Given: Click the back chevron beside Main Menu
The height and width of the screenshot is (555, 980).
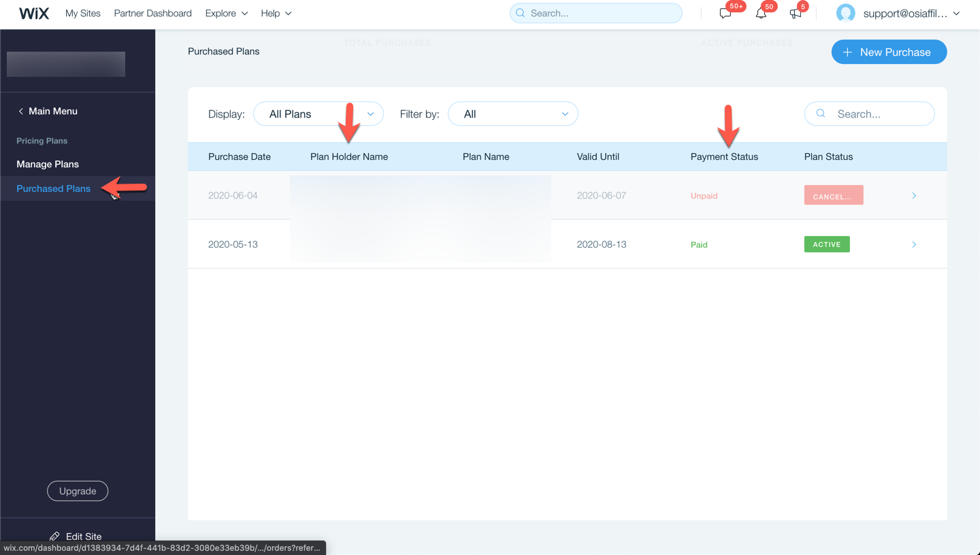Looking at the screenshot, I should pyautogui.click(x=20, y=111).
